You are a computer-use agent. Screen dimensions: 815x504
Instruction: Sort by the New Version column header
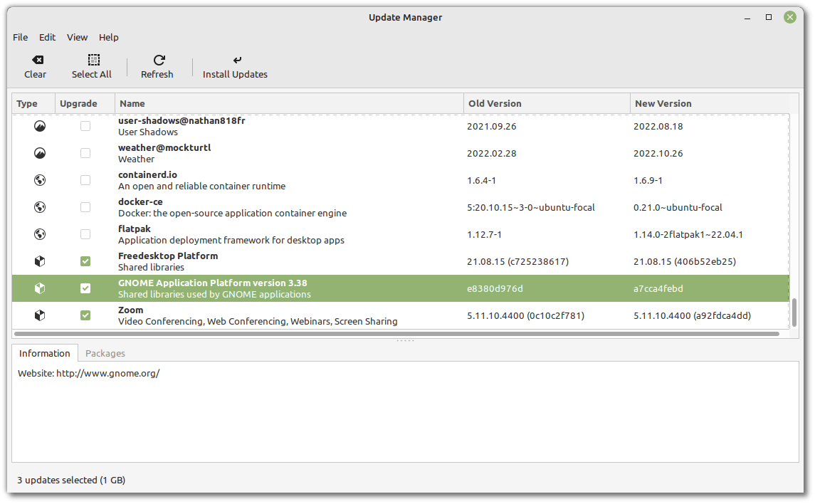point(708,103)
